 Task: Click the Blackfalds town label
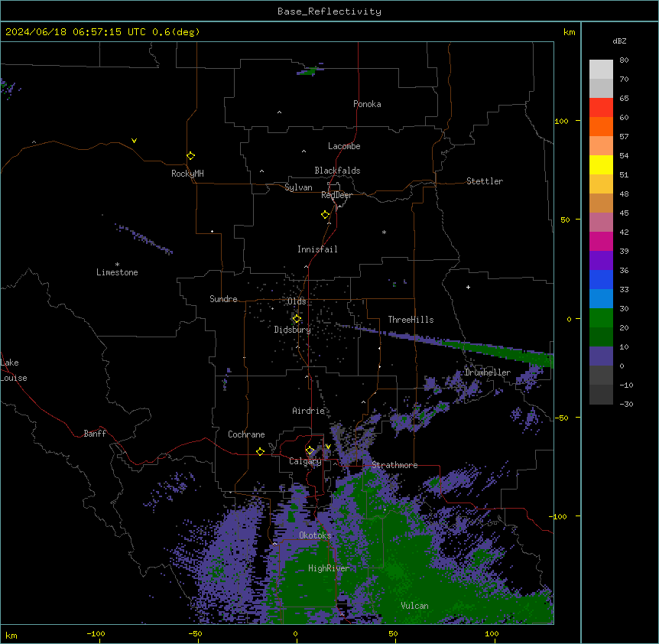coord(337,171)
